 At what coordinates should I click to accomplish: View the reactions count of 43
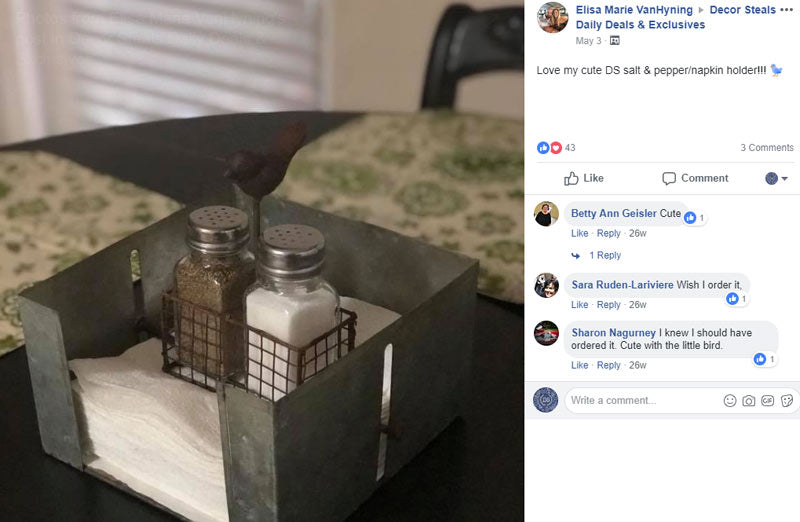point(570,147)
